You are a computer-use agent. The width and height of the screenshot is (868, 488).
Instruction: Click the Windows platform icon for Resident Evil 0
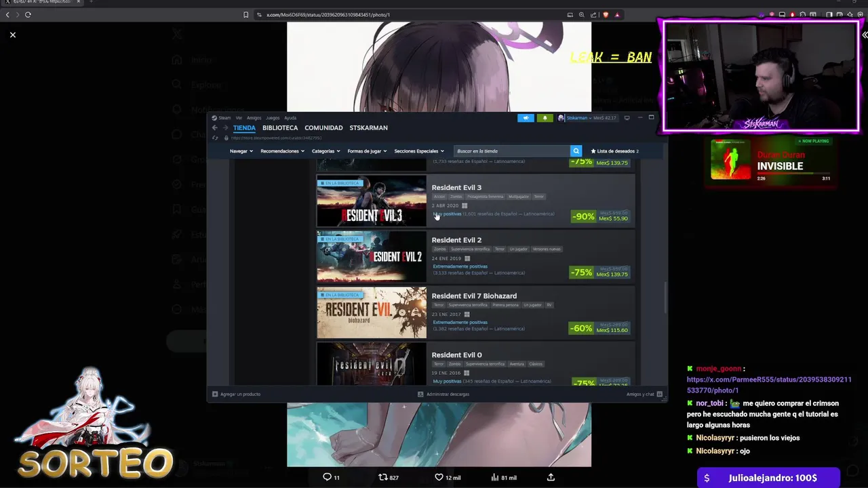point(467,373)
